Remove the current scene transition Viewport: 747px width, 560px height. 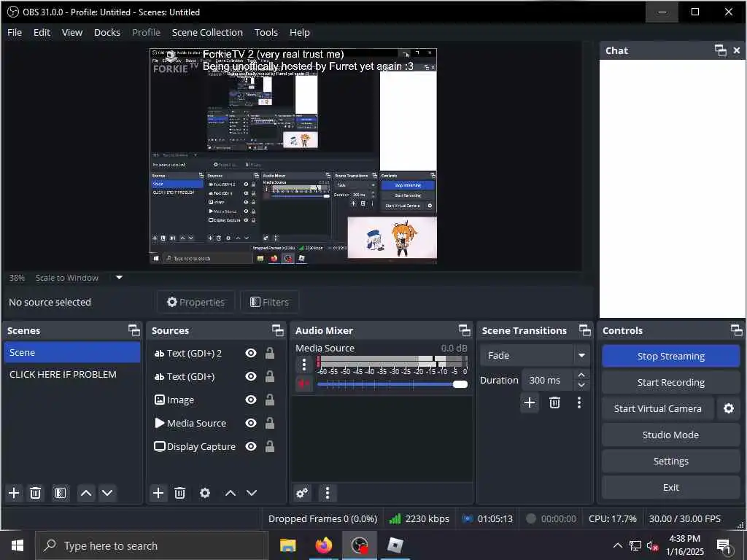[x=554, y=402]
